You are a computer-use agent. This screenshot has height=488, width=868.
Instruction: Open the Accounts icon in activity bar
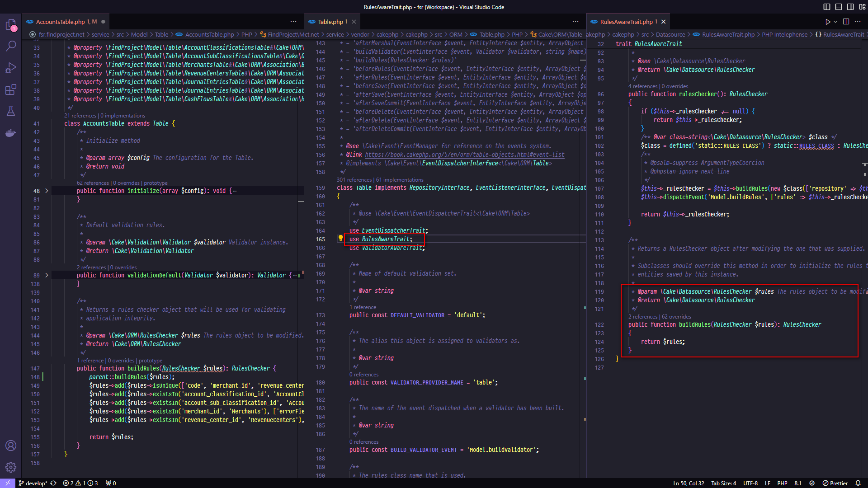pyautogui.click(x=11, y=446)
